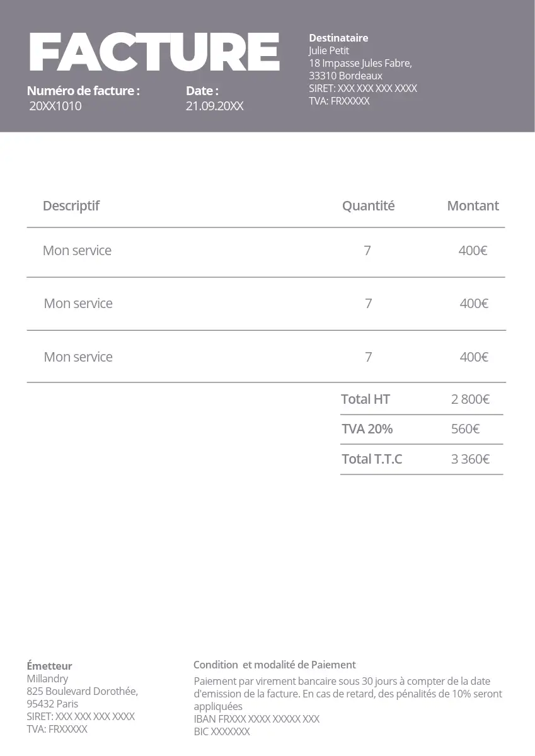Click the 560€ tax amount
Screen dimensions: 535x756
pos(465,429)
